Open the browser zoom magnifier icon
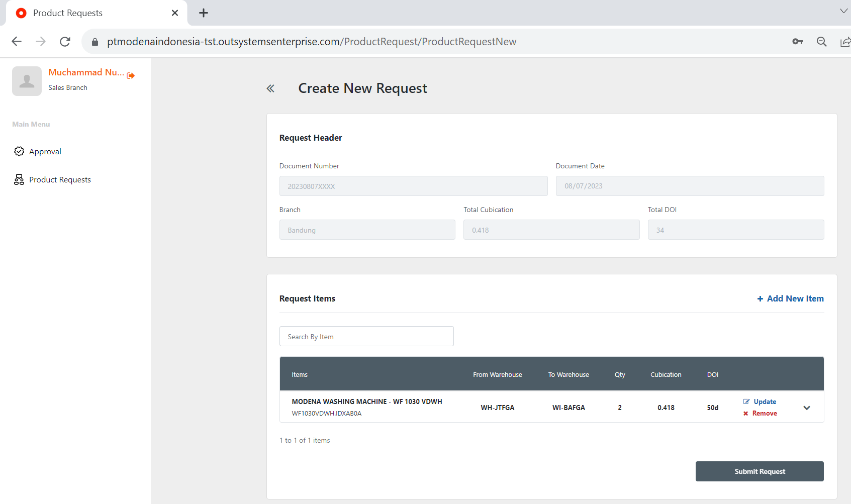 (821, 42)
